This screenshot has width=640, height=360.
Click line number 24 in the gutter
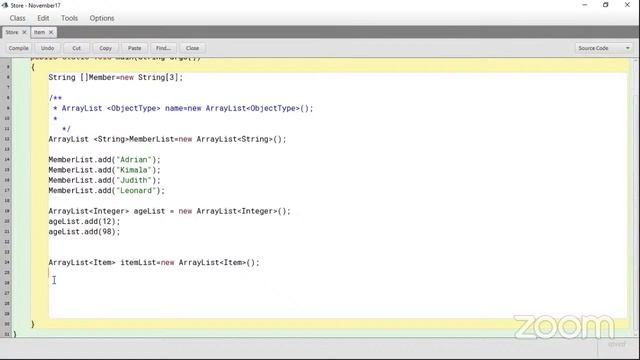[7, 262]
